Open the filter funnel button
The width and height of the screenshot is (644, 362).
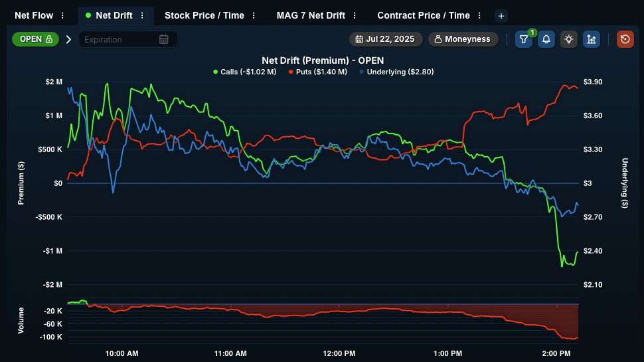tap(524, 39)
